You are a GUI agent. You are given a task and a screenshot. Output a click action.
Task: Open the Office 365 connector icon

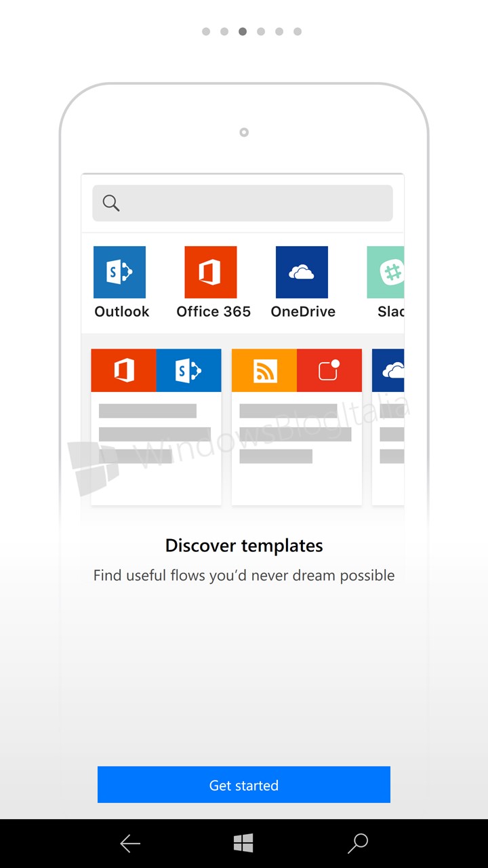pyautogui.click(x=211, y=272)
